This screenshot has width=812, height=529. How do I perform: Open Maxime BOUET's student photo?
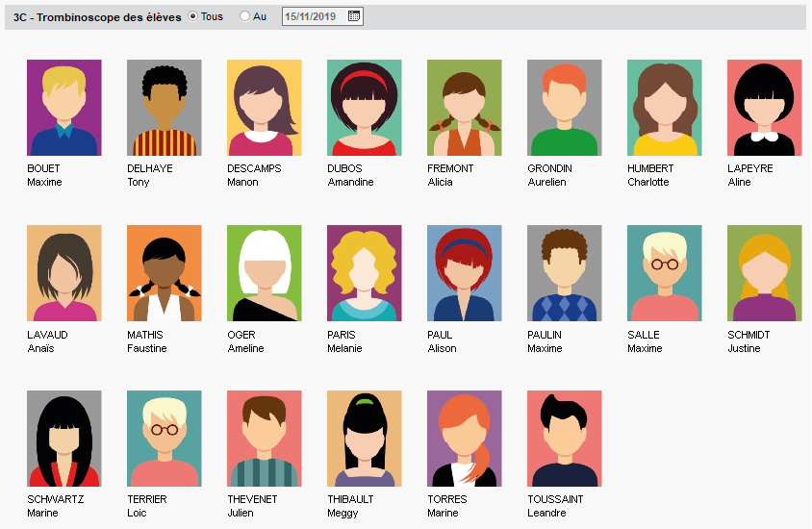(x=64, y=108)
